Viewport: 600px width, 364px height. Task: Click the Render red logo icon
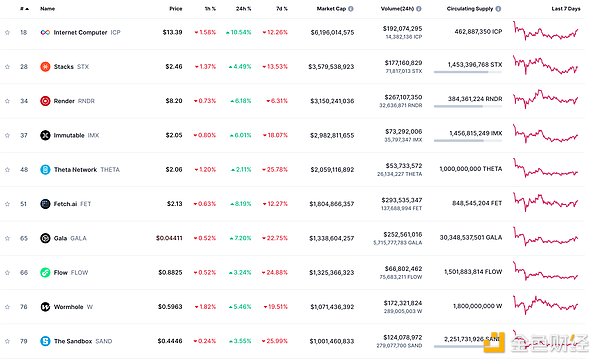click(45, 101)
